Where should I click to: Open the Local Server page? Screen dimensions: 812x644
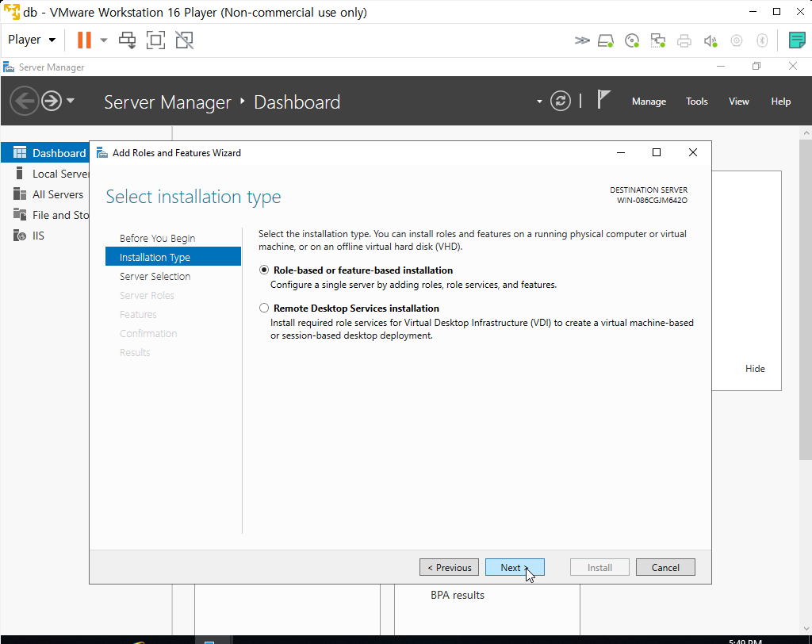45,174
